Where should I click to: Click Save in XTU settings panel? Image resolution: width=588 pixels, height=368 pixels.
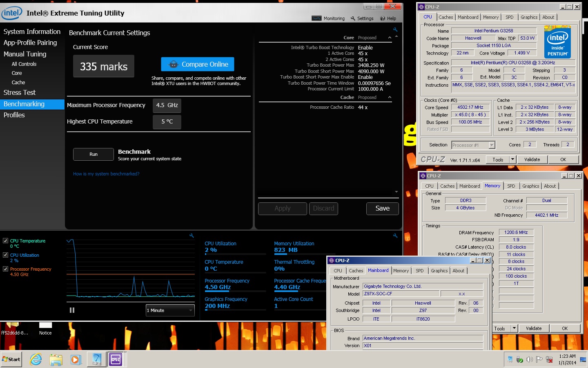point(382,209)
